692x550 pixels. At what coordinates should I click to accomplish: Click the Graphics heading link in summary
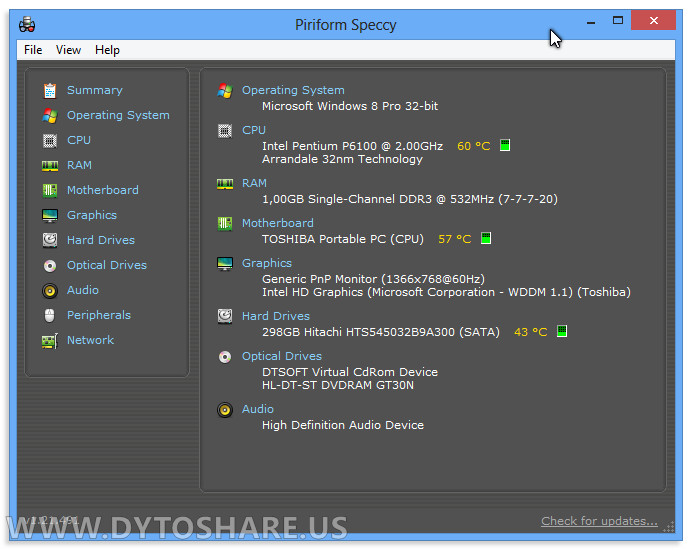tap(267, 263)
